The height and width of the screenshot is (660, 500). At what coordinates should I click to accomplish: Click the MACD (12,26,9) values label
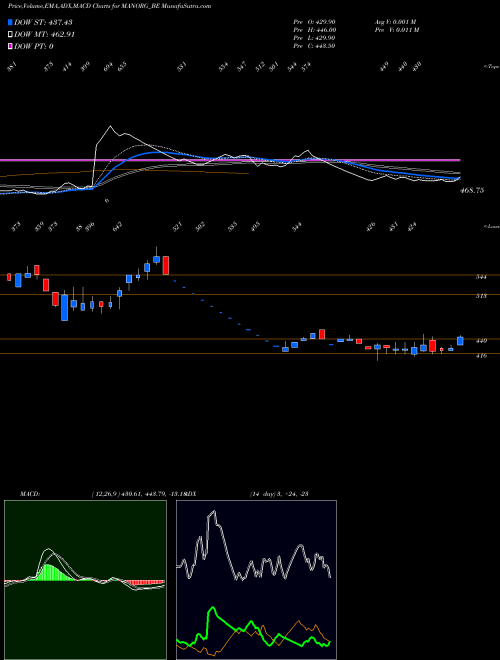(139, 494)
